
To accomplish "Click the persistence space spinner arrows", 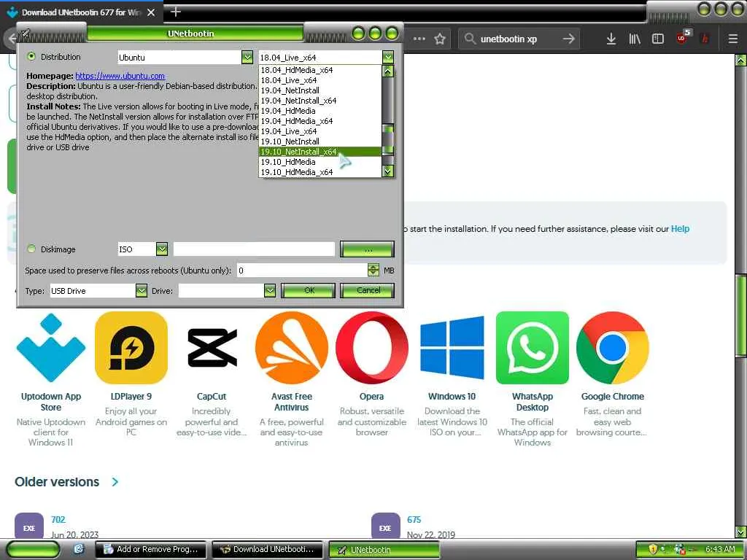I will (373, 270).
